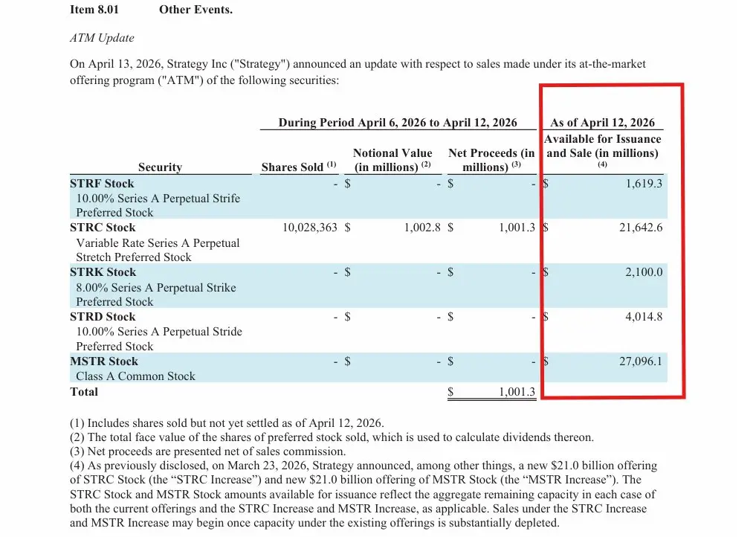Click the 'ATM Update' italic subheading

click(102, 38)
